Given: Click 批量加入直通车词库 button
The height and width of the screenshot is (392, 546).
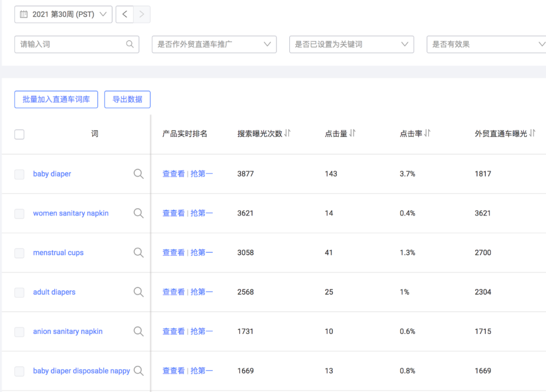Looking at the screenshot, I should [56, 100].
